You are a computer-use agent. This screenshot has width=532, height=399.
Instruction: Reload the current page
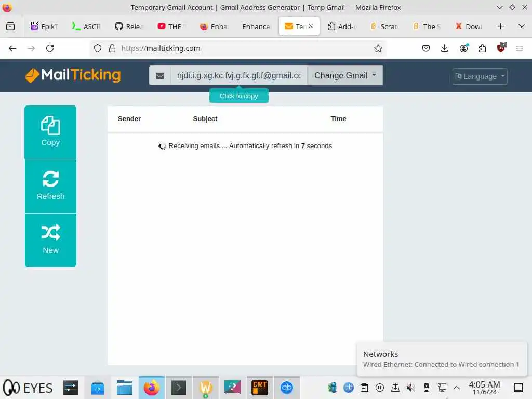pyautogui.click(x=50, y=48)
